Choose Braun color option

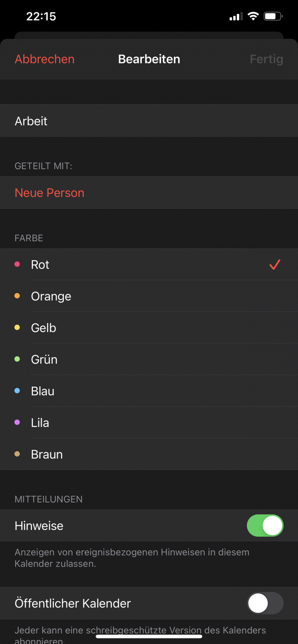[x=47, y=454]
